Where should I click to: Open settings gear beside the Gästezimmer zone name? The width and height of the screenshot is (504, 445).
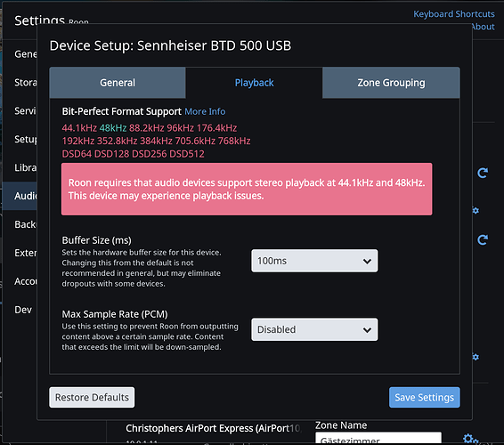tap(471, 439)
